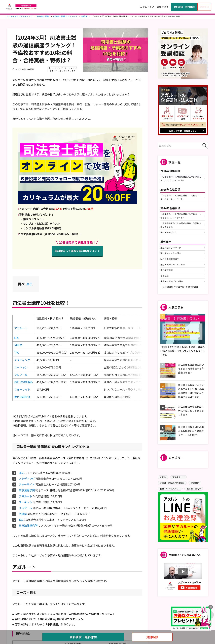Click 辰已法律研究所 link in comparison table

tap(24, 382)
